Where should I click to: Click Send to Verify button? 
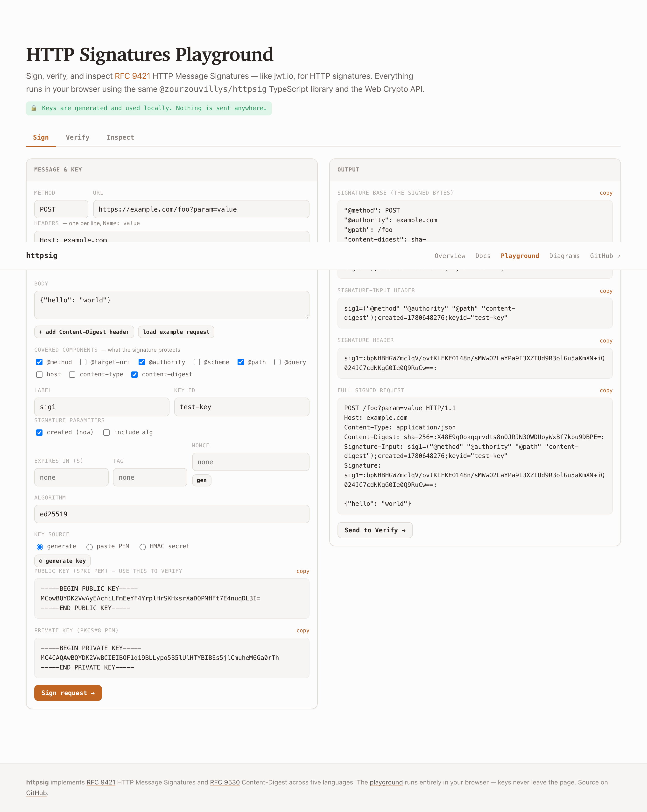[375, 530]
